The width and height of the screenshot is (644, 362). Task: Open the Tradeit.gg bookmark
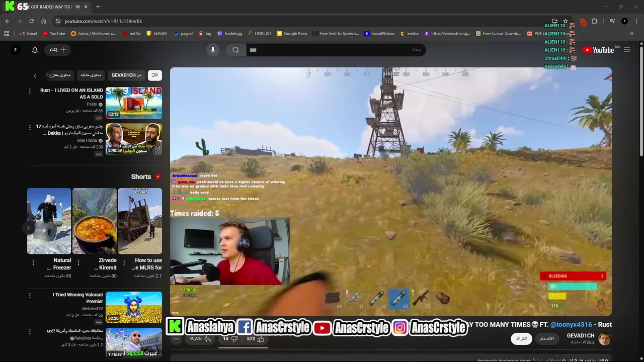pyautogui.click(x=229, y=34)
